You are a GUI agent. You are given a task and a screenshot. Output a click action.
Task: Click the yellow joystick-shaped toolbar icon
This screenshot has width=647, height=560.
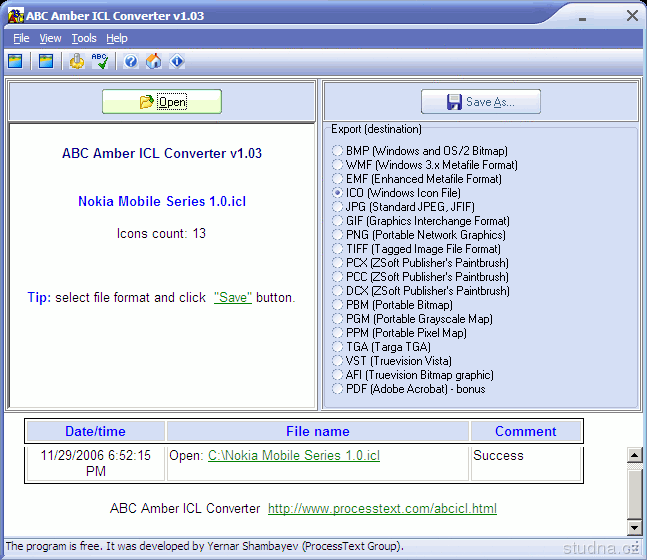(x=77, y=62)
